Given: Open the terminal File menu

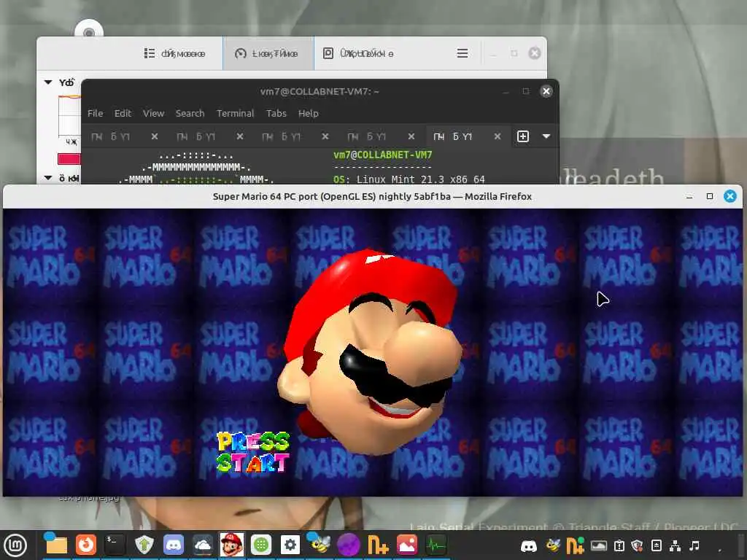Looking at the screenshot, I should point(96,113).
